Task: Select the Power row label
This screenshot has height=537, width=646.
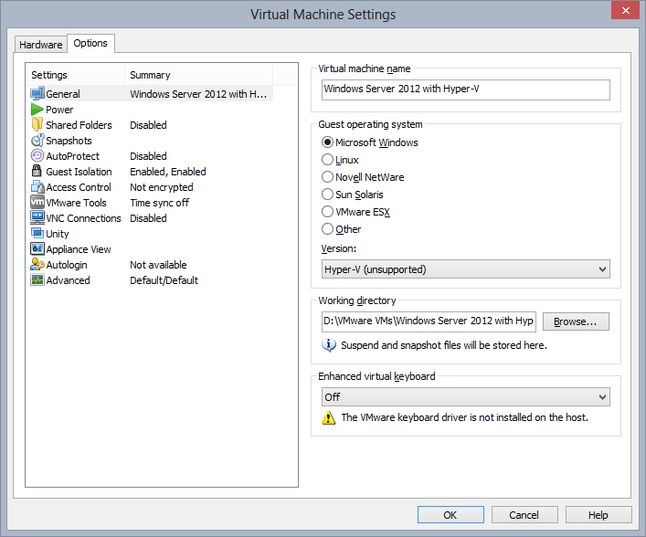Action: [x=59, y=110]
